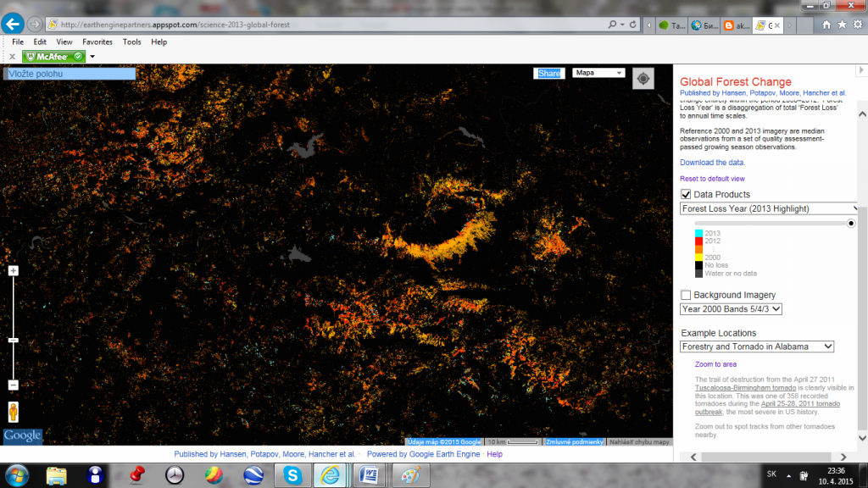This screenshot has width=868, height=488.
Task: Open the Tools menu
Action: [x=131, y=42]
